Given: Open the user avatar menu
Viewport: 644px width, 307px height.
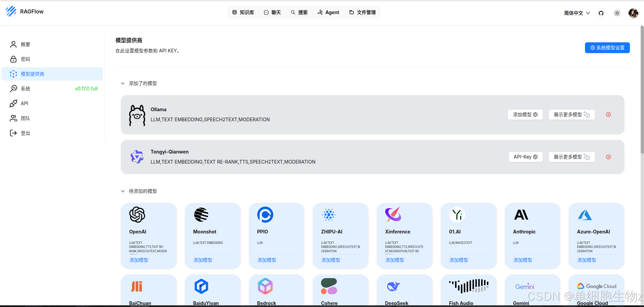Looking at the screenshot, I should (633, 13).
